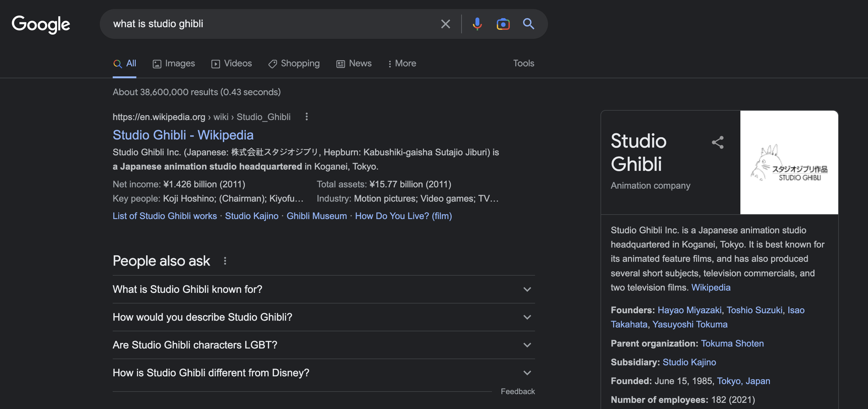Open Studio Ghibli - Wikipedia result
868x409 pixels.
click(x=183, y=135)
